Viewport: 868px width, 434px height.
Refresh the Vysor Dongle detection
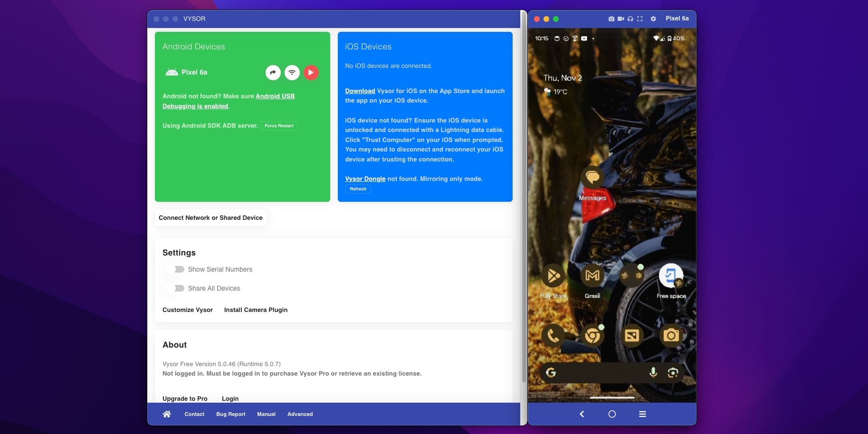358,189
